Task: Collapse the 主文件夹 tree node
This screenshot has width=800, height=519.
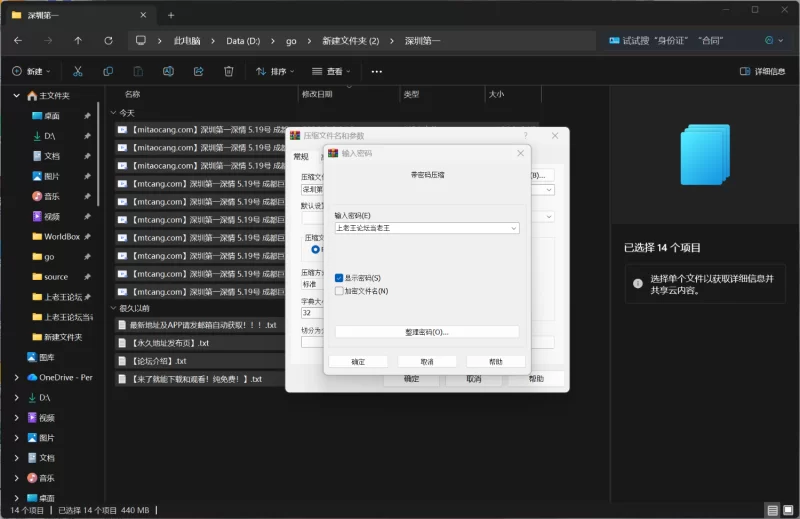Action: click(16, 95)
